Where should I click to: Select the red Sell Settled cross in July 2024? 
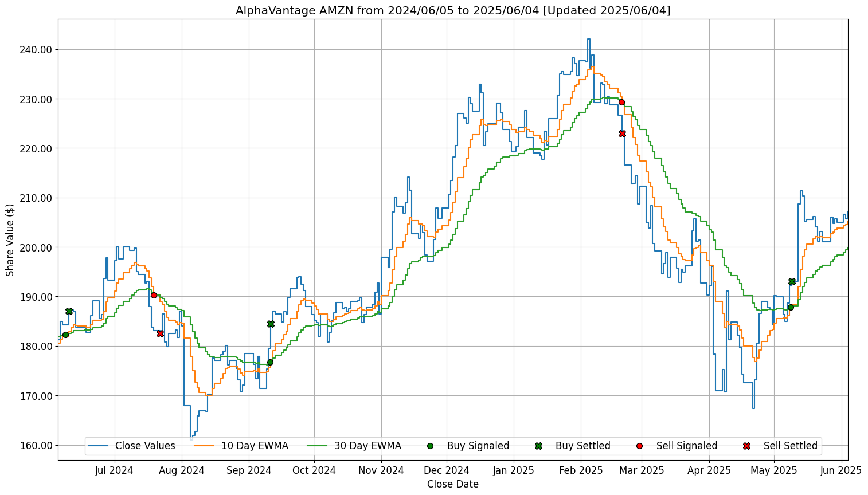pyautogui.click(x=160, y=333)
